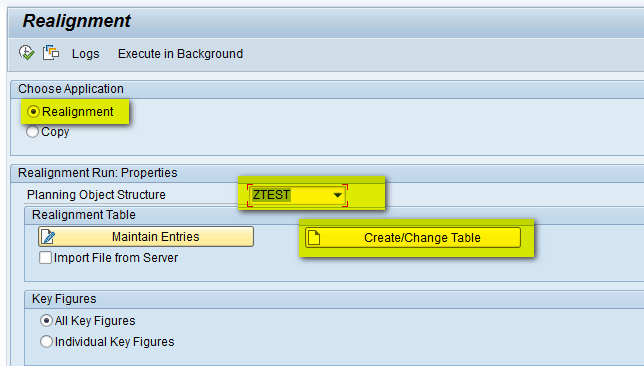This screenshot has width=644, height=366.
Task: Click the pencil icon on Maintain Entries
Action: pos(48,237)
